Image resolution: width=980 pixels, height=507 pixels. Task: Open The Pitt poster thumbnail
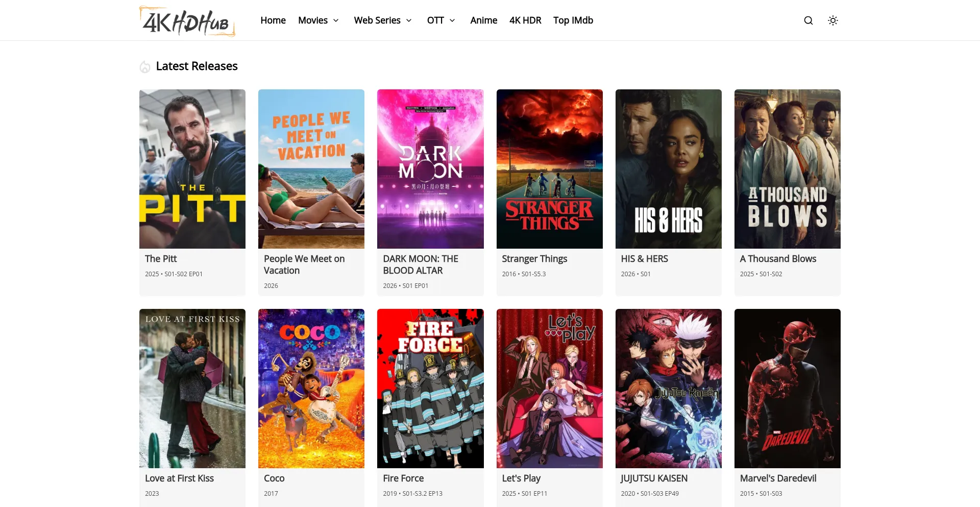(x=192, y=169)
